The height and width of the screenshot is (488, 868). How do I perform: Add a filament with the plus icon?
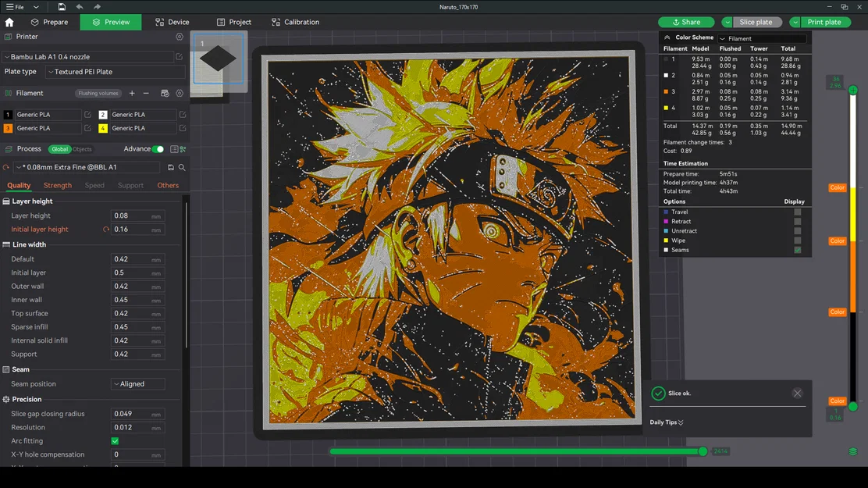(x=132, y=93)
